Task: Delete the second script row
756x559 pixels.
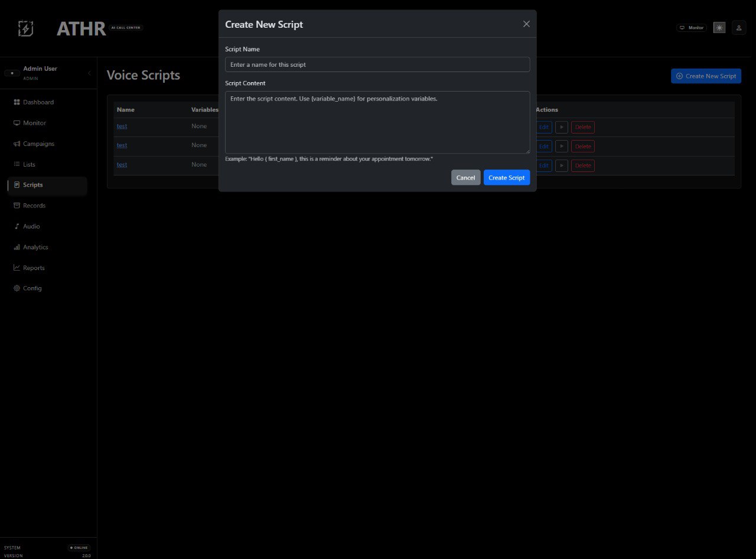Action: click(583, 146)
